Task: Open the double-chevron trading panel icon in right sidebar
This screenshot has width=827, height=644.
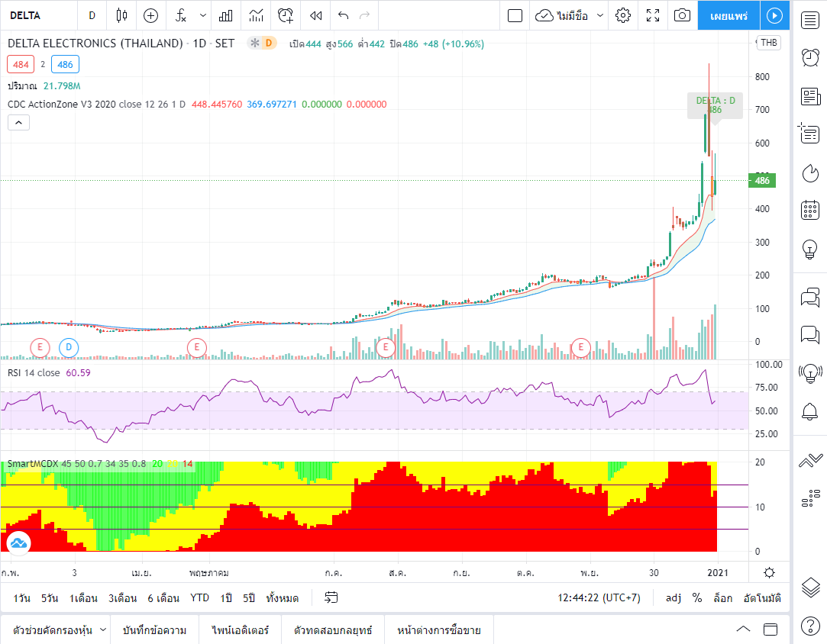Action: tap(810, 460)
